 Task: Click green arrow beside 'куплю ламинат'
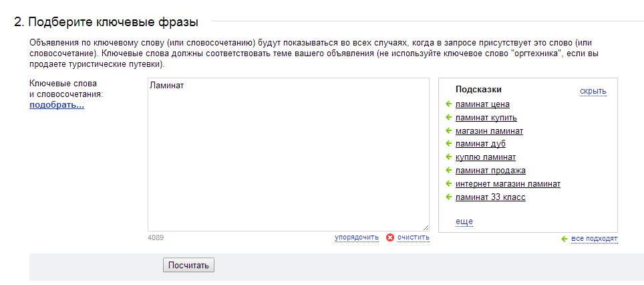(448, 157)
